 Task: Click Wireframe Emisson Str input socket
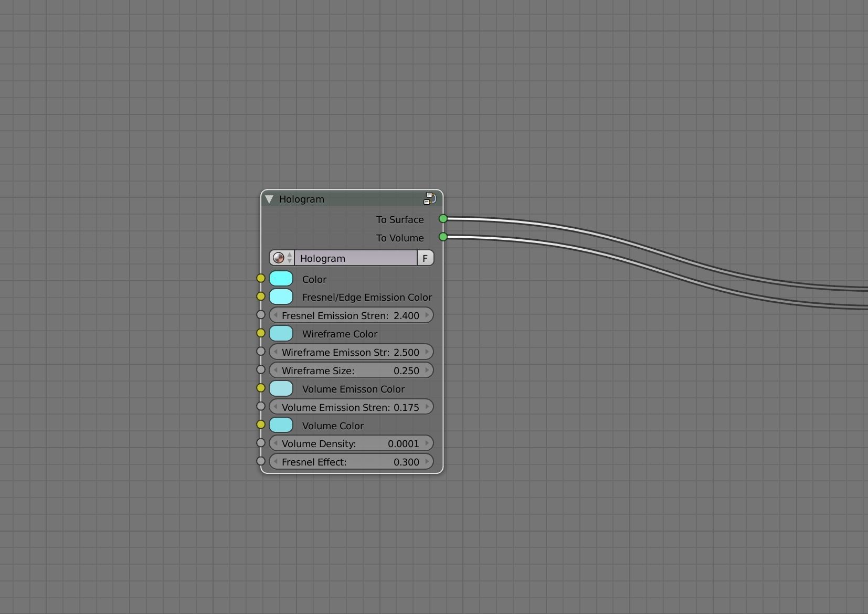coord(261,351)
